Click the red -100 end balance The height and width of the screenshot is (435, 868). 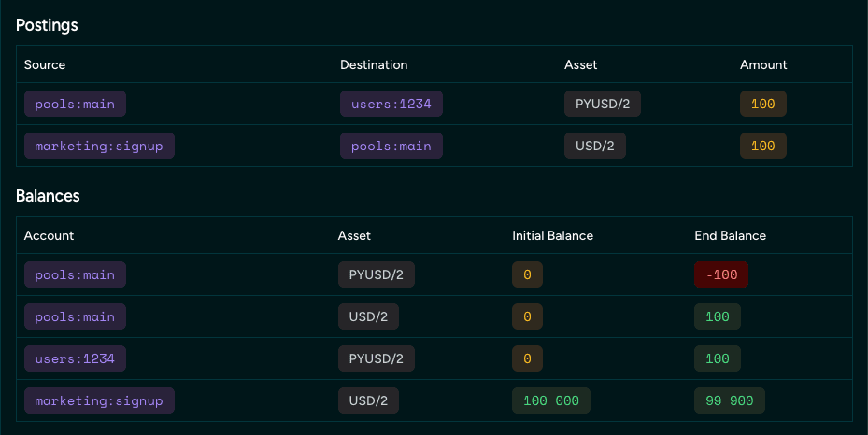tap(721, 274)
